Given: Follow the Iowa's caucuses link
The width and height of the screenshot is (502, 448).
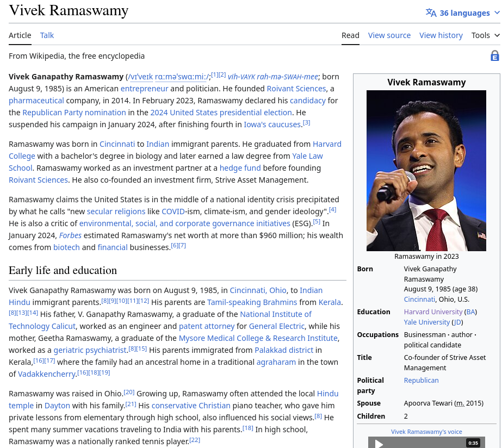Looking at the screenshot, I should click(x=272, y=125).
